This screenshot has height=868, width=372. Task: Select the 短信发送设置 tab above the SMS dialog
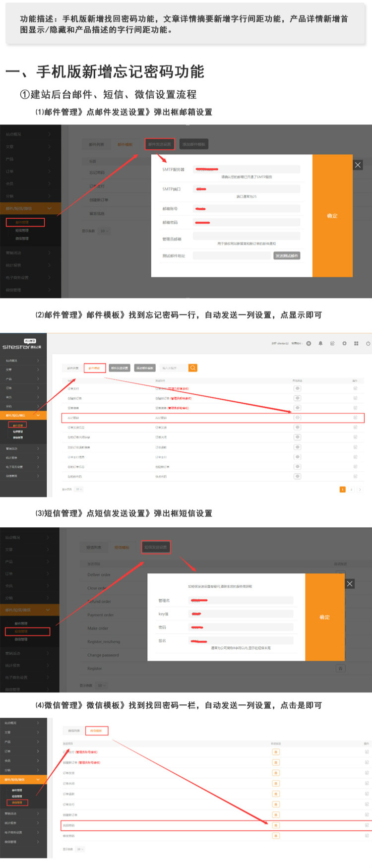coord(156,547)
